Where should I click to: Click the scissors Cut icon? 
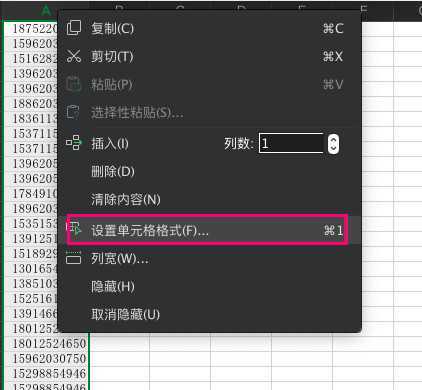[74, 56]
